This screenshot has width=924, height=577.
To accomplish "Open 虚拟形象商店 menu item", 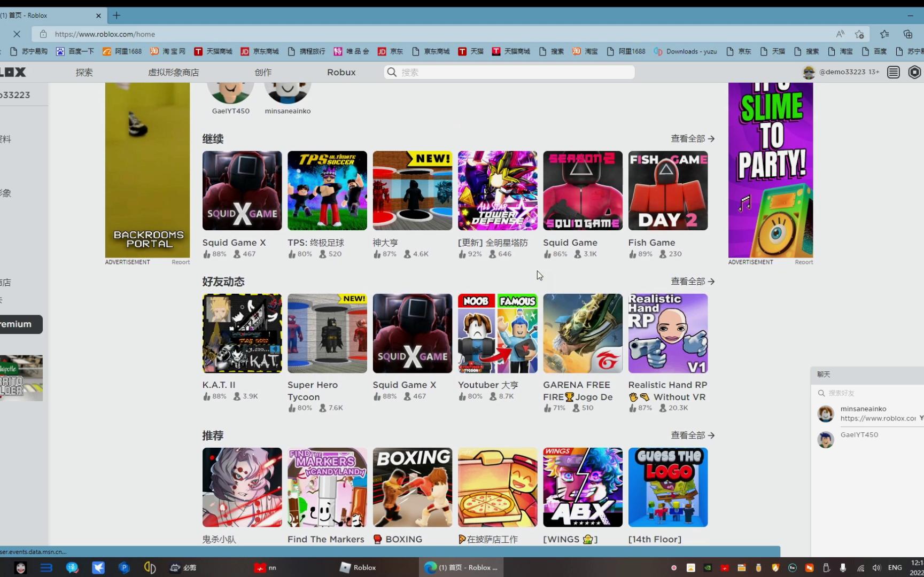I will click(173, 72).
